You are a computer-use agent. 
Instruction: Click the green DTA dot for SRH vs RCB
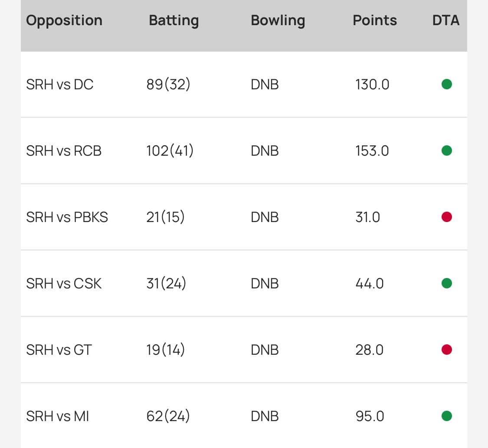coord(446,150)
